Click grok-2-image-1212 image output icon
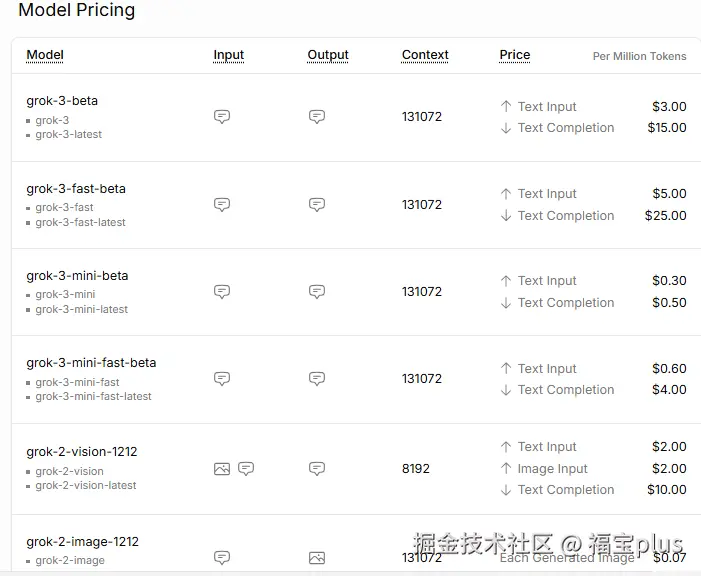The image size is (701, 576). tap(317, 558)
